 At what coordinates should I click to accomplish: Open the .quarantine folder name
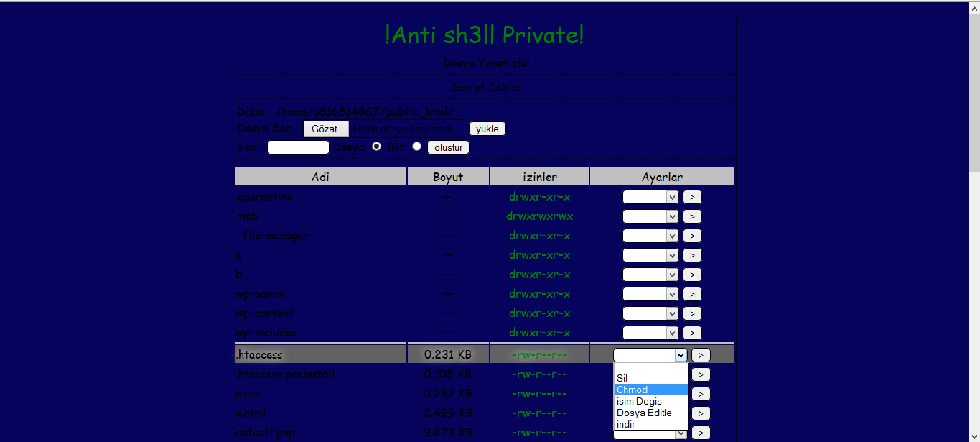(263, 197)
